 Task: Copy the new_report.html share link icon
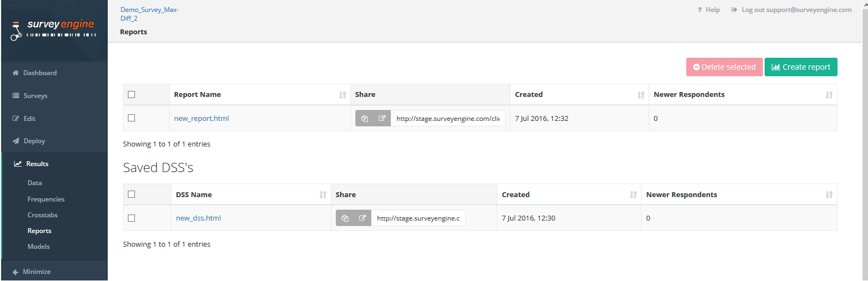(365, 119)
